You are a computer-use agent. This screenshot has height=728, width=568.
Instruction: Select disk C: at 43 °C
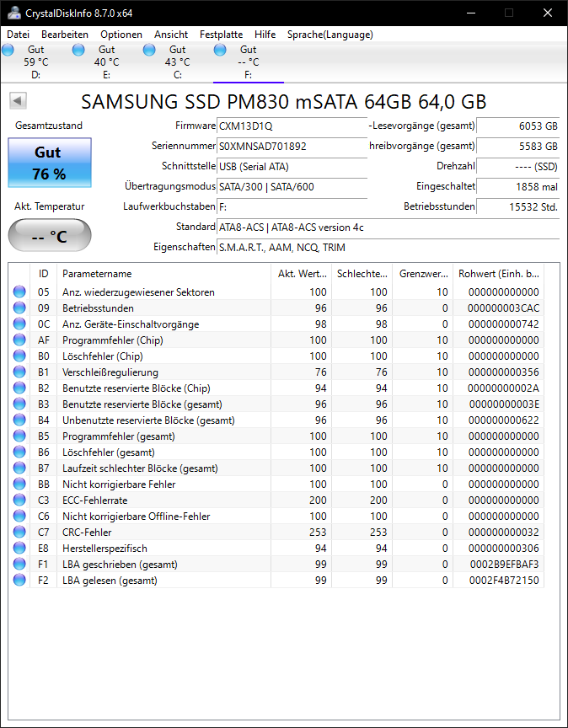[178, 62]
